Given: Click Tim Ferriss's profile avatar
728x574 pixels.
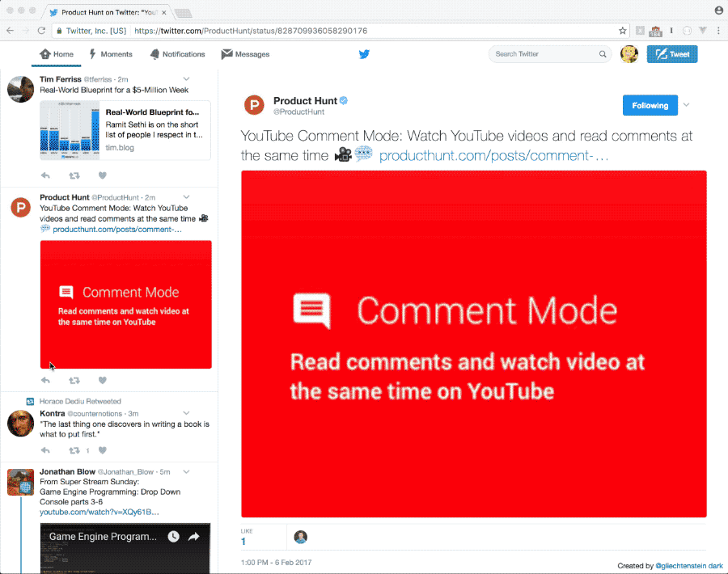Looking at the screenshot, I should (x=21, y=89).
